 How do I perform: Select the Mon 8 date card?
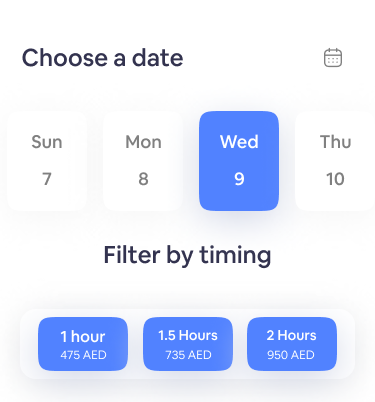coord(143,161)
